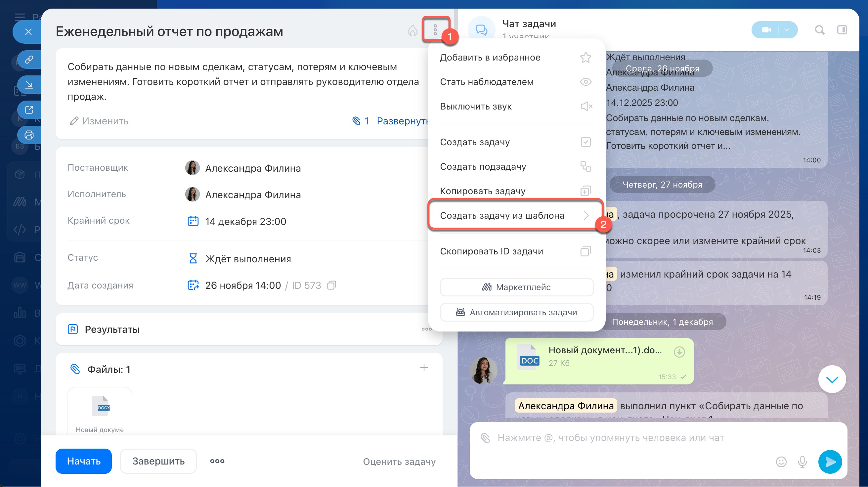Open emoji picker in message box
The width and height of the screenshot is (868, 487).
(x=781, y=462)
